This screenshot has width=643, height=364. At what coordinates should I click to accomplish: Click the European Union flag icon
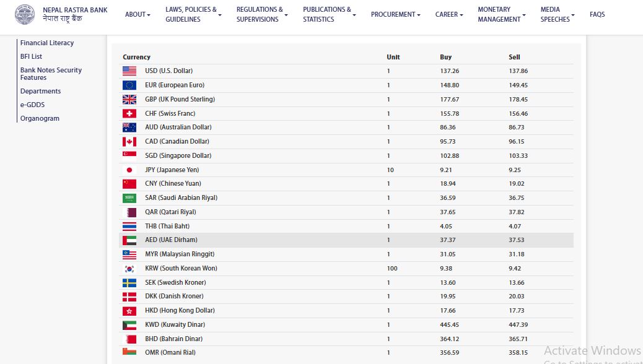129,85
